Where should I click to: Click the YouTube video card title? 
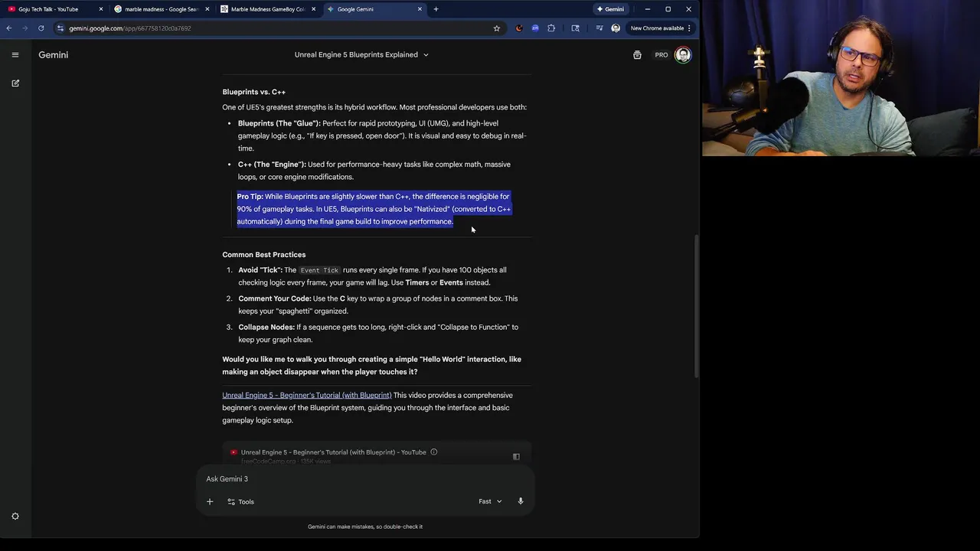[333, 452]
